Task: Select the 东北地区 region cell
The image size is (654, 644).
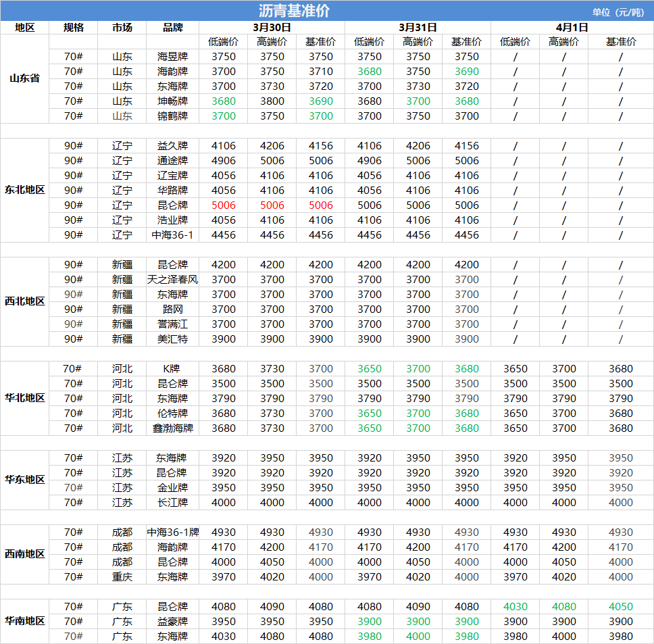Action: pos(24,190)
